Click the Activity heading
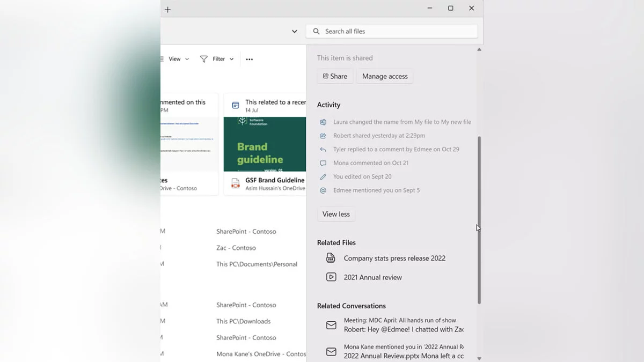644x362 pixels. (328, 105)
